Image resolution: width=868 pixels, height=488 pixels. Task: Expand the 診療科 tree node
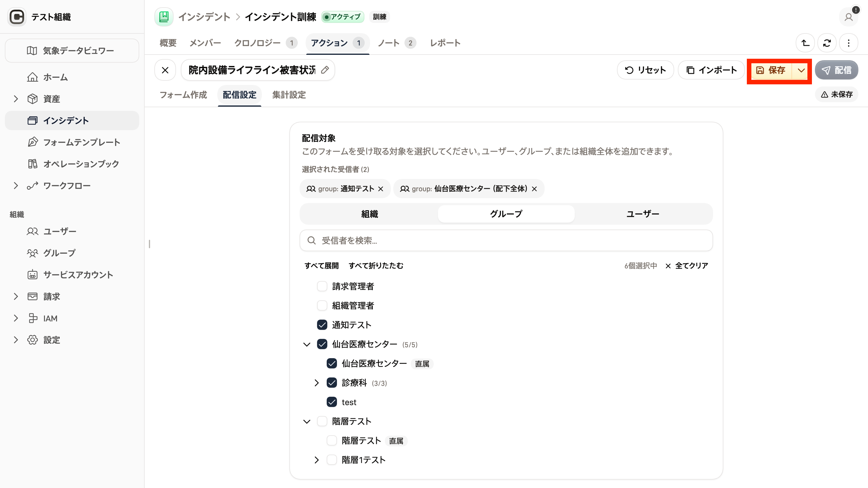tap(316, 383)
